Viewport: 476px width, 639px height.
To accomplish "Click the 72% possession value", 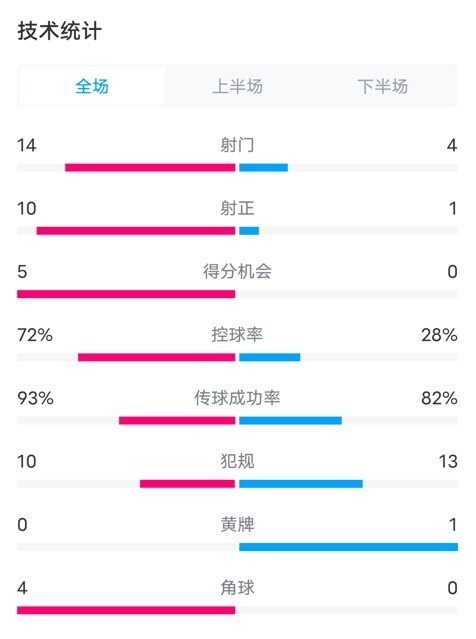I will (35, 335).
